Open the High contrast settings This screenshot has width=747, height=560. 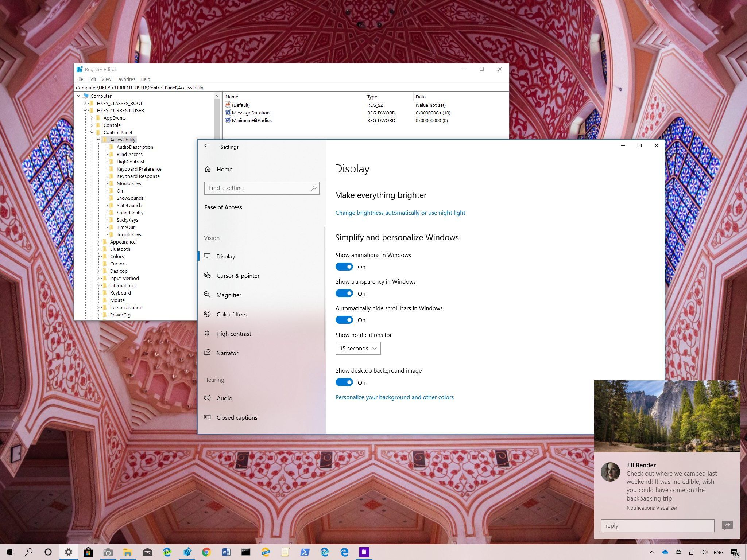(233, 334)
